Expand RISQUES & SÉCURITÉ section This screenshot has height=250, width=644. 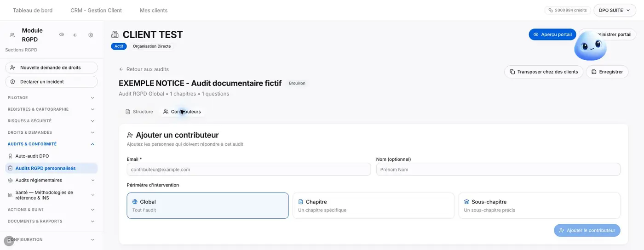pos(52,121)
